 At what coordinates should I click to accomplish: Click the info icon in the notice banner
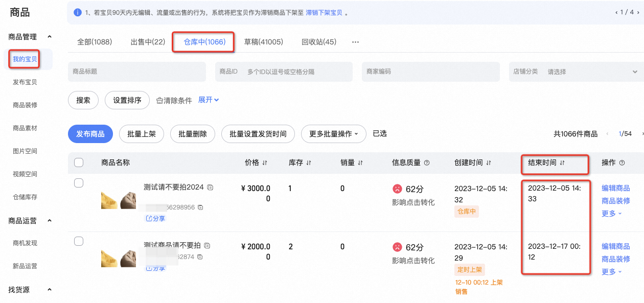point(77,12)
